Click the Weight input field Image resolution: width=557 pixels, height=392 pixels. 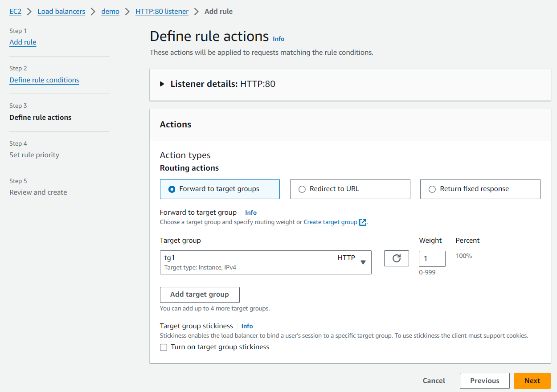tap(432, 258)
